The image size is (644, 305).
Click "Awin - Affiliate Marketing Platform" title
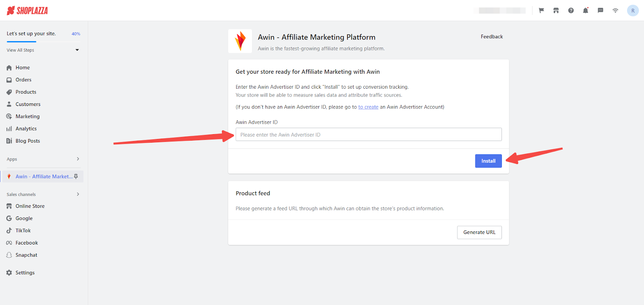pos(316,37)
